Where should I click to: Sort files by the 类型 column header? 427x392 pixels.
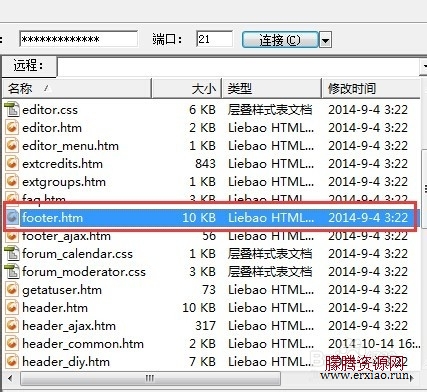click(x=272, y=88)
